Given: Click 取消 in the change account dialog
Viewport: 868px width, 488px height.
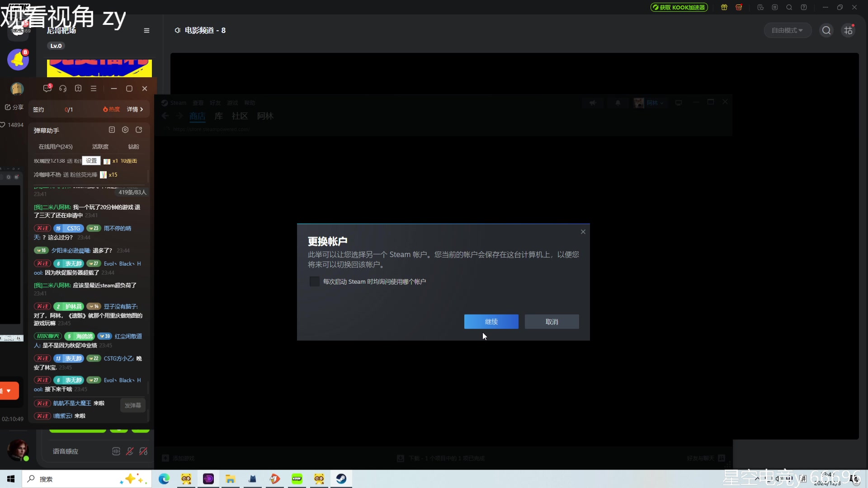Looking at the screenshot, I should (x=552, y=322).
